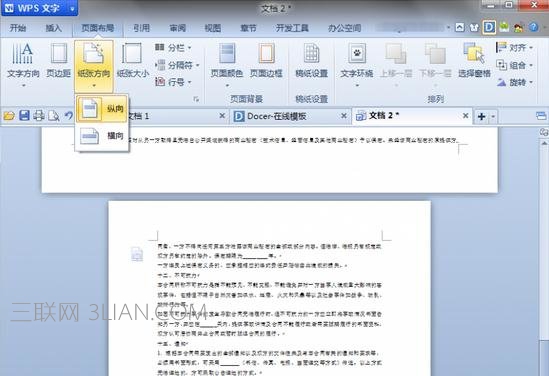This screenshot has width=549, height=376.
Task: Select 横向 landscape orientation
Action: coord(102,136)
